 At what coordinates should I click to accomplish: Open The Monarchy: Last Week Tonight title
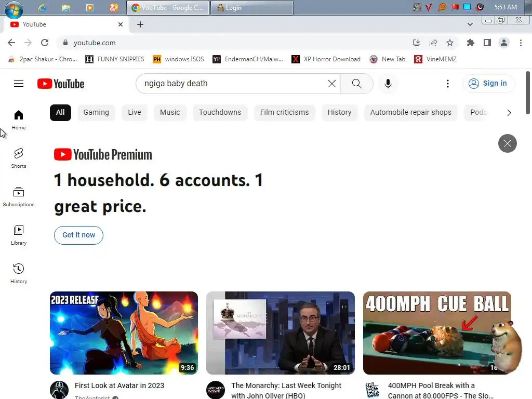pyautogui.click(x=286, y=390)
